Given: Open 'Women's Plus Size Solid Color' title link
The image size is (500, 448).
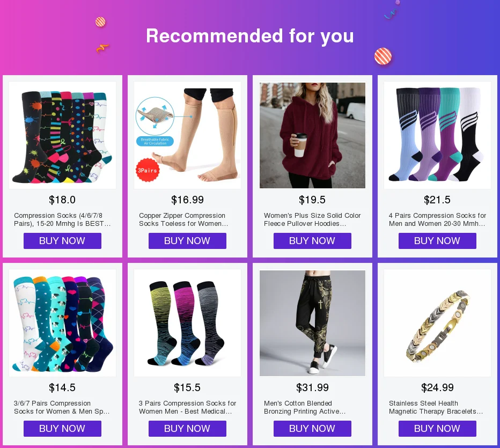Looking at the screenshot, I should tap(312, 219).
